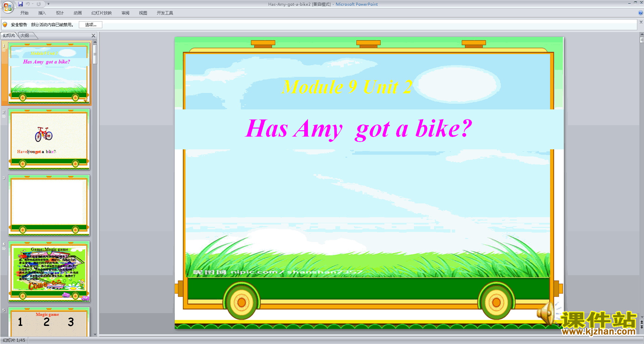Click the Undo arrow icon
The image size is (644, 344).
28,4
